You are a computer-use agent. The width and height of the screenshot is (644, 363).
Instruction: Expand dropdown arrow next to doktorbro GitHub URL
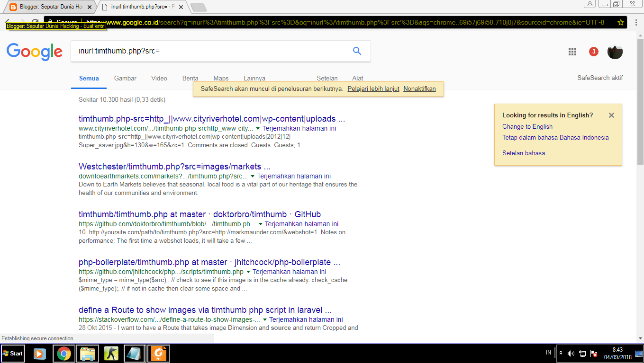260,224
